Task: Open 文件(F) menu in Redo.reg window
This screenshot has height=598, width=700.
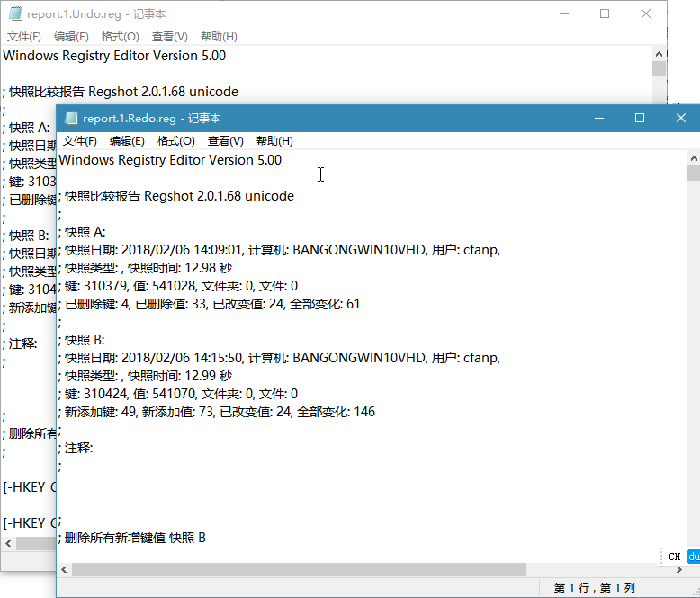Action: pyautogui.click(x=79, y=141)
